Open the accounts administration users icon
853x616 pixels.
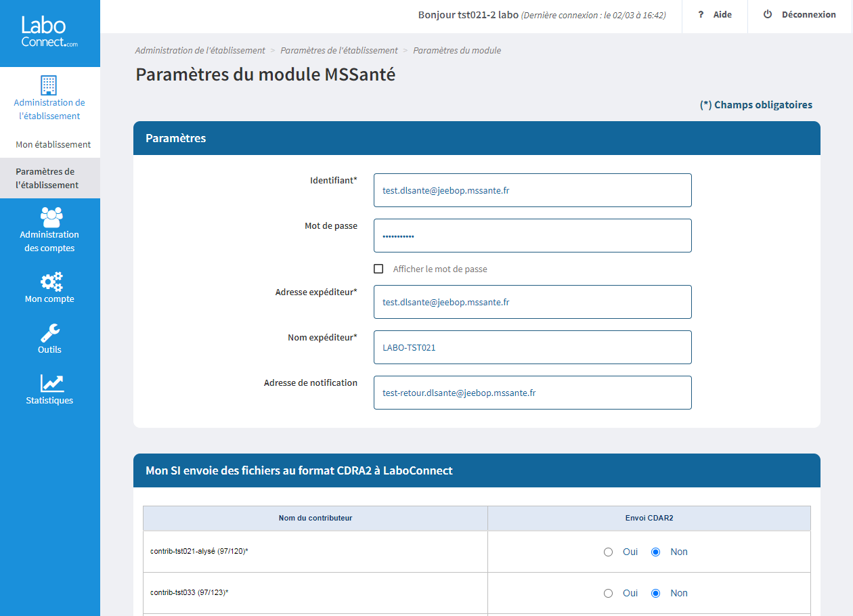click(51, 217)
